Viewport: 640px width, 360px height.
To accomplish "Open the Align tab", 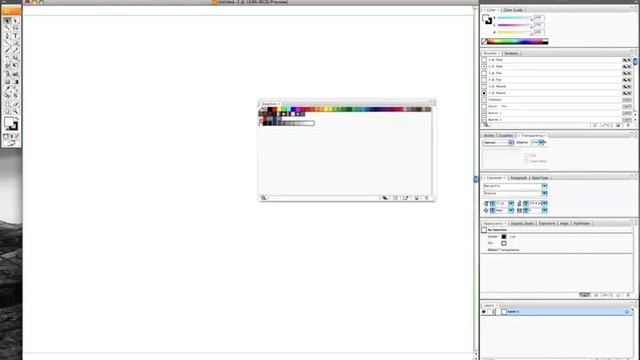I will pos(564,224).
